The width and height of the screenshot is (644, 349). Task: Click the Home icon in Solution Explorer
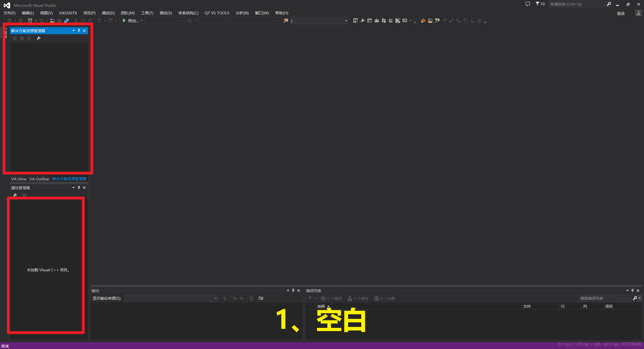29,38
